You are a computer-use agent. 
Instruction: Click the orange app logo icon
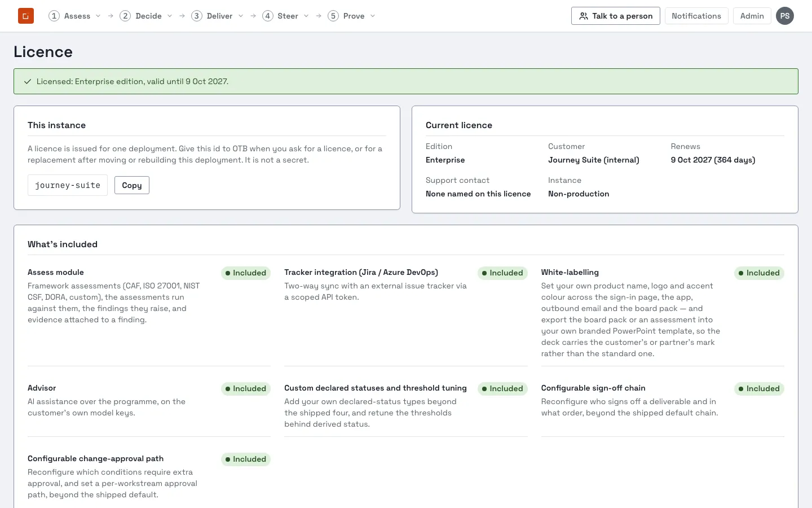(x=26, y=16)
